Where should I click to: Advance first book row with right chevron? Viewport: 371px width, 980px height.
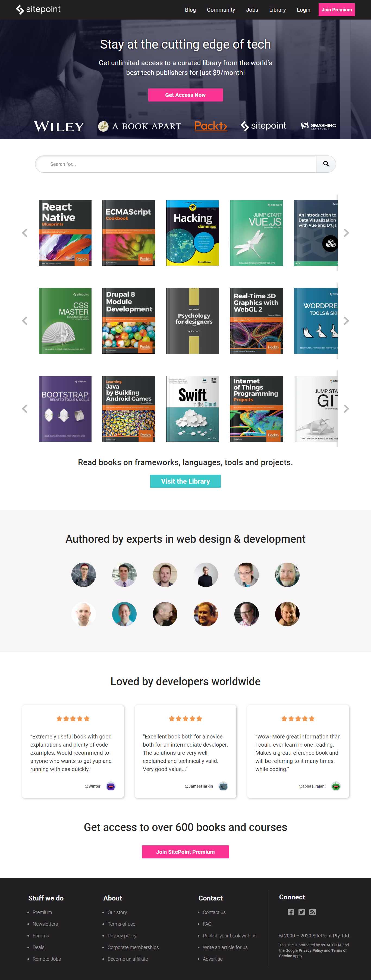click(x=346, y=233)
